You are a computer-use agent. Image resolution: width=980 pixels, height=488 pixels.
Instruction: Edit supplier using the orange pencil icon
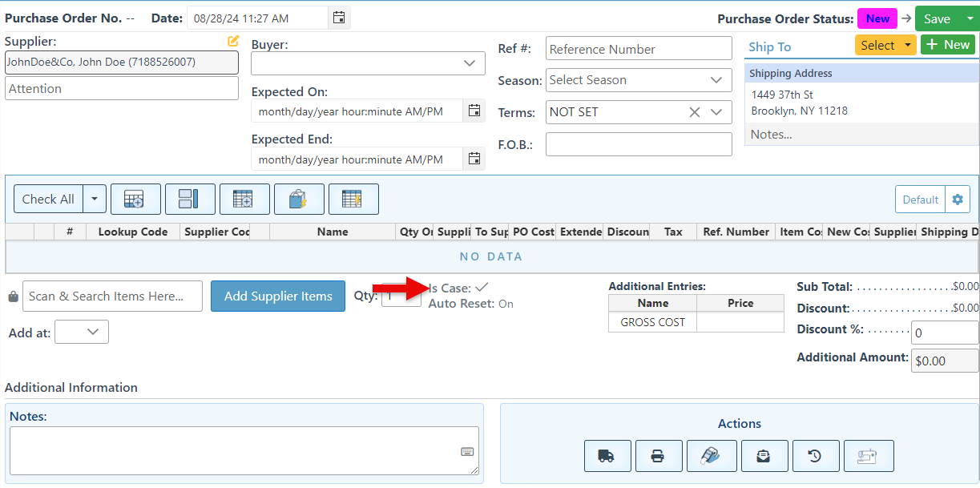tap(233, 41)
